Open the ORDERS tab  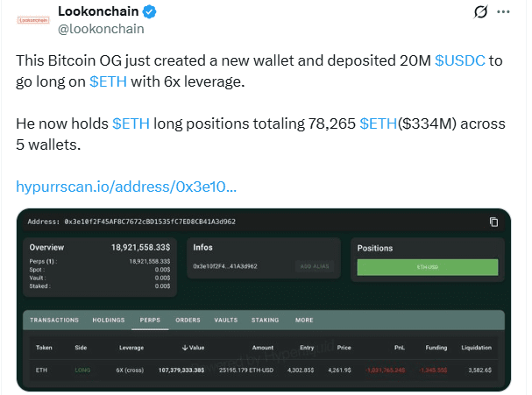(x=188, y=320)
